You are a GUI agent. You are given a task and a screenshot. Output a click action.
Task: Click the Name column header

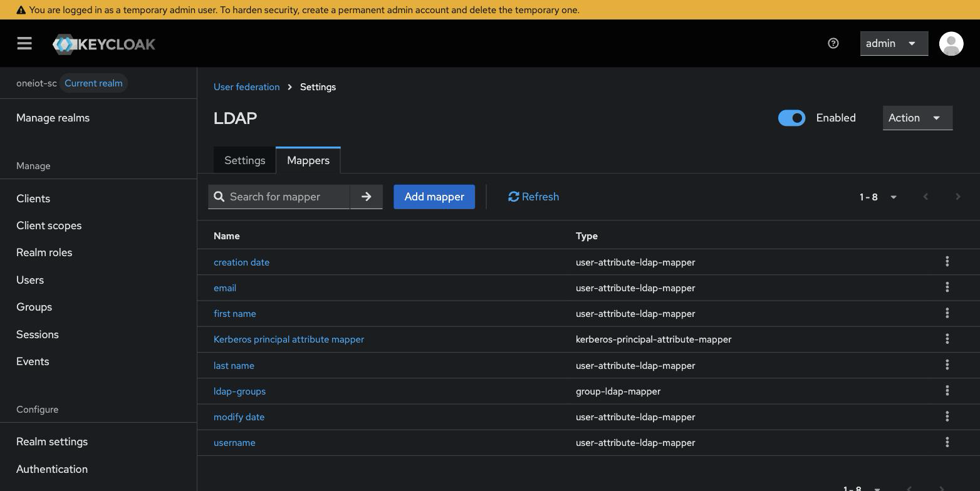pos(226,236)
